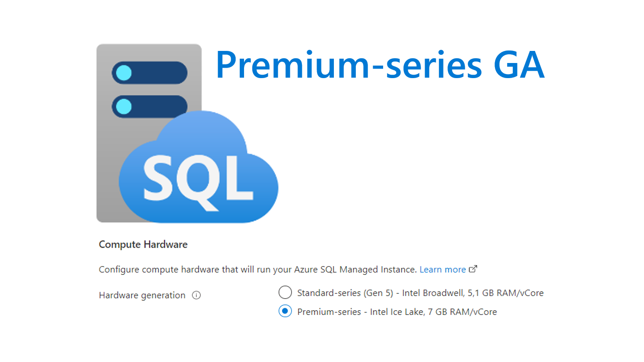
Task: Click the top cyan indicator light on server
Action: 124,73
